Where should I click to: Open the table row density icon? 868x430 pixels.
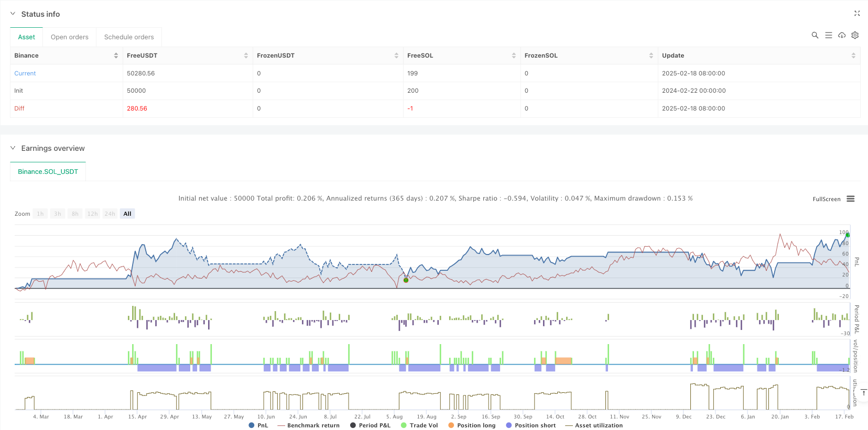828,35
